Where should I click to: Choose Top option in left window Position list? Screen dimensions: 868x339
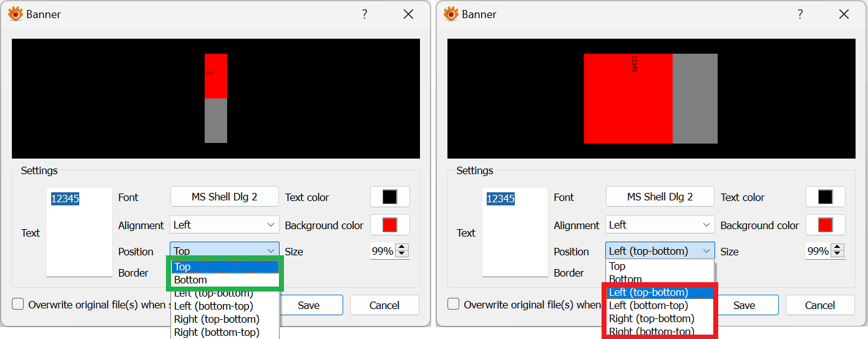click(225, 267)
